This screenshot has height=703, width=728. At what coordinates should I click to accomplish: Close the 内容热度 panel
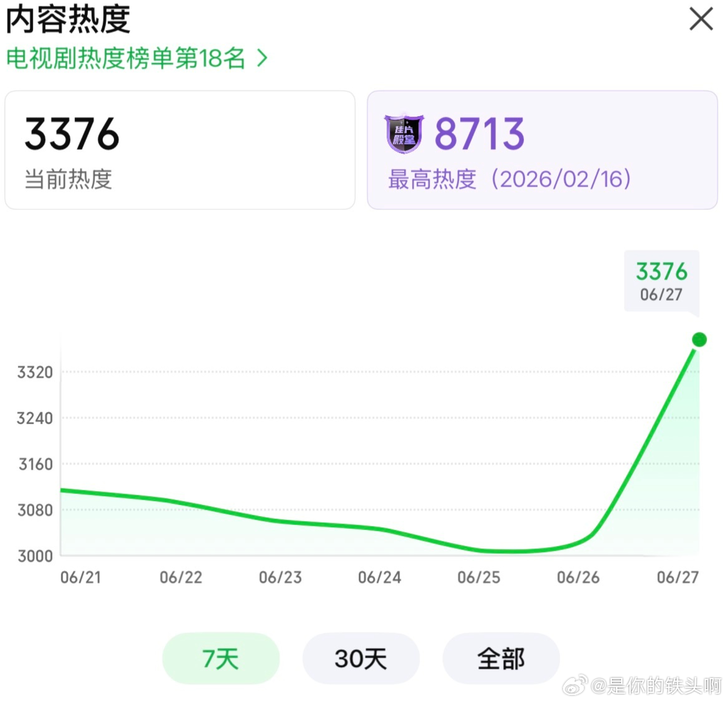click(701, 19)
